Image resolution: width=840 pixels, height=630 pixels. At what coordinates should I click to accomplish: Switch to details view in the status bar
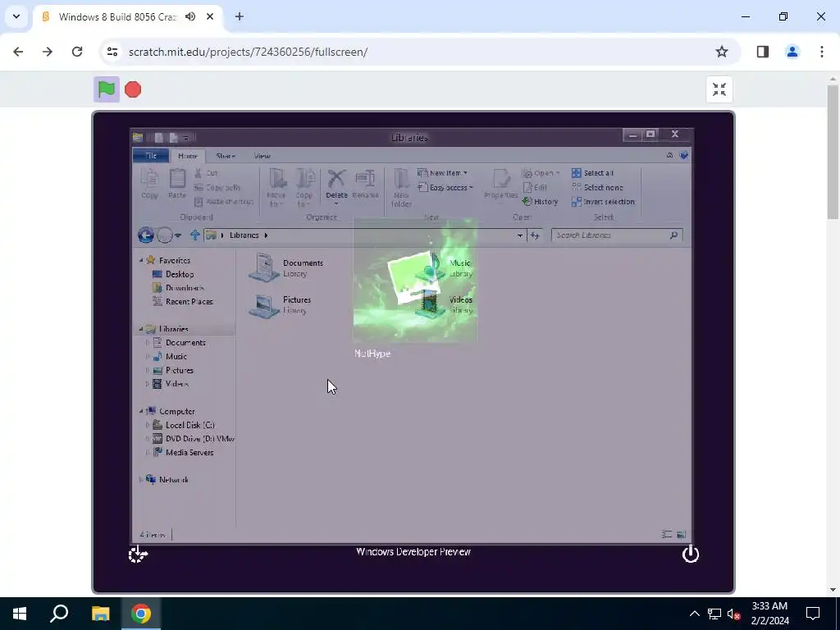click(667, 534)
